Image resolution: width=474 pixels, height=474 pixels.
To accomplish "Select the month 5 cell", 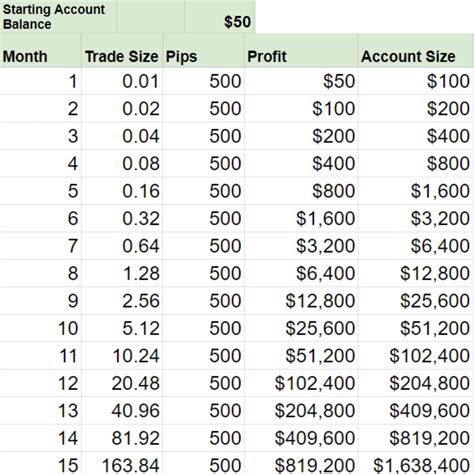I will pos(40,191).
